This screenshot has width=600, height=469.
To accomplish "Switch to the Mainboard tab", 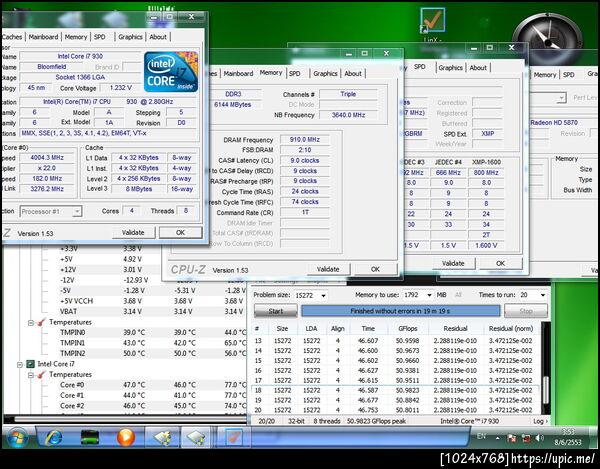I will tap(43, 37).
